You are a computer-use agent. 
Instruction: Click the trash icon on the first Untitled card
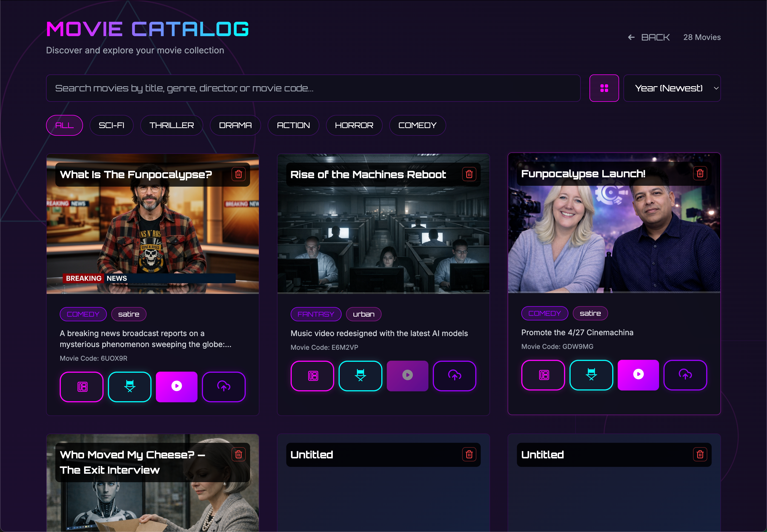(469, 454)
